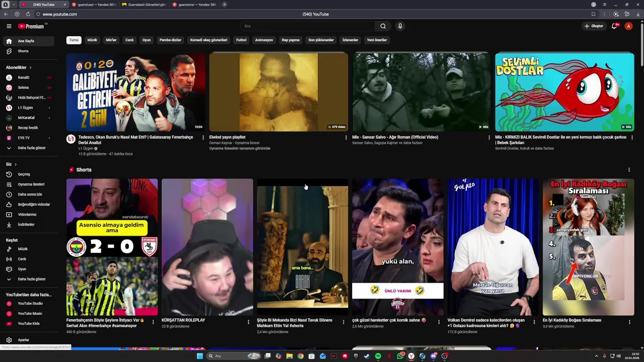The width and height of the screenshot is (644, 362).
Task: Select the Rap yapma filter chip
Action: (x=290, y=40)
